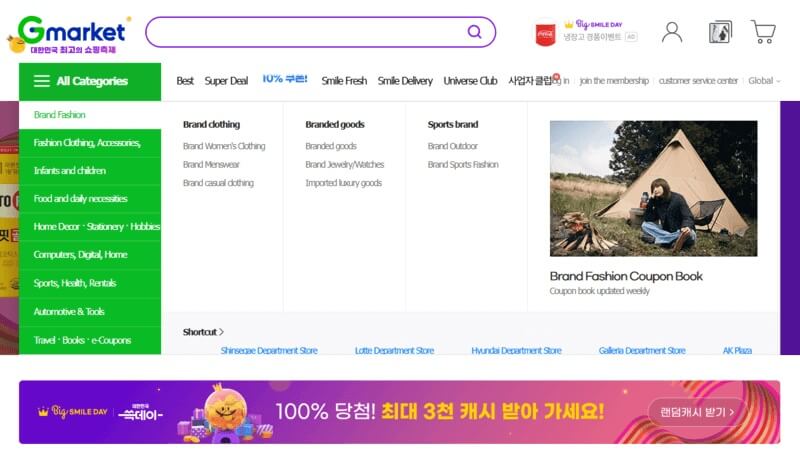Viewport: 800px width, 456px height.
Task: Open the Super Deal tab
Action: (226, 81)
